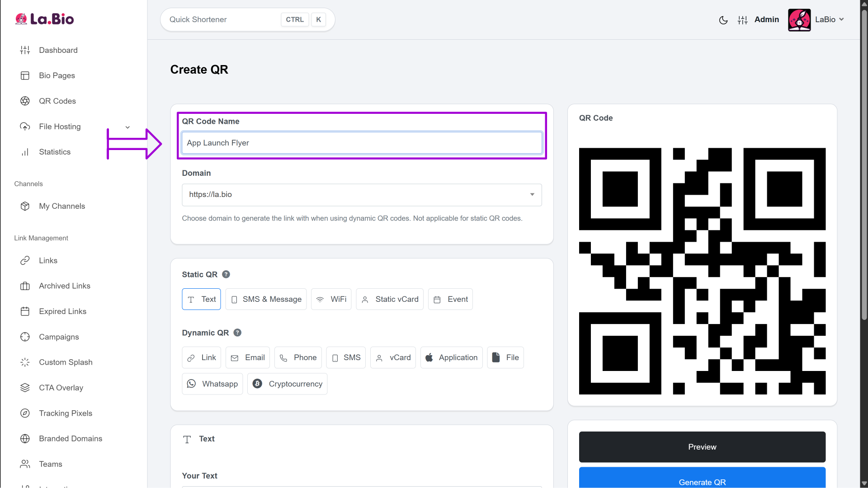Click the La.Bio logo
The height and width of the screenshot is (488, 868).
click(44, 19)
